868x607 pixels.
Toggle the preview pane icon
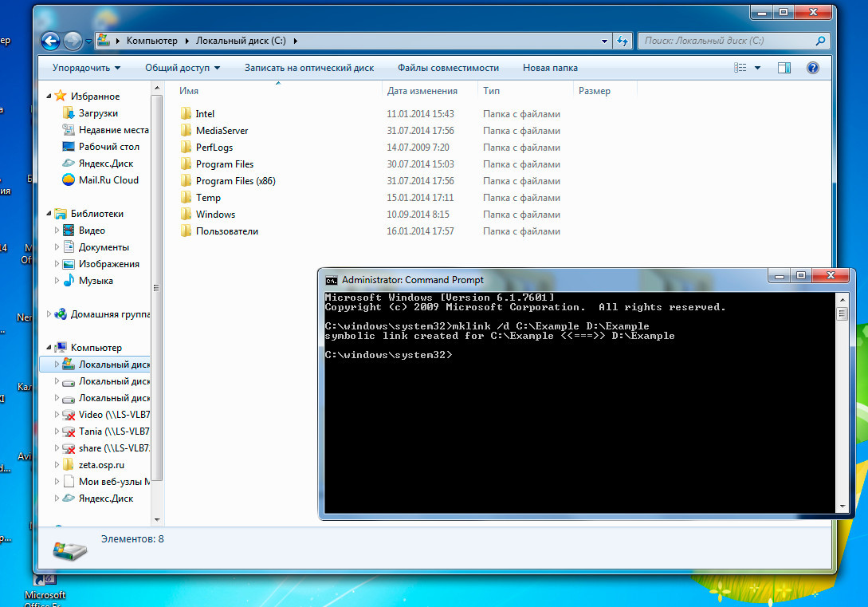[784, 68]
